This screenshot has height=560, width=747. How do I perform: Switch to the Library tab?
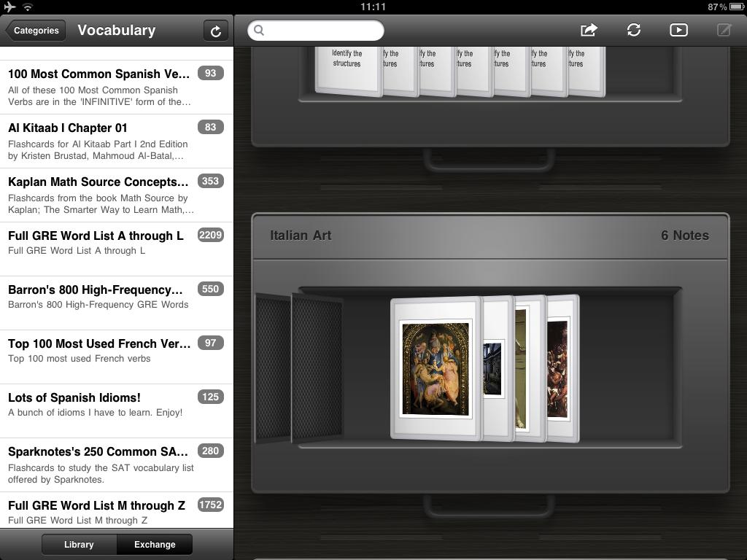pyautogui.click(x=79, y=544)
